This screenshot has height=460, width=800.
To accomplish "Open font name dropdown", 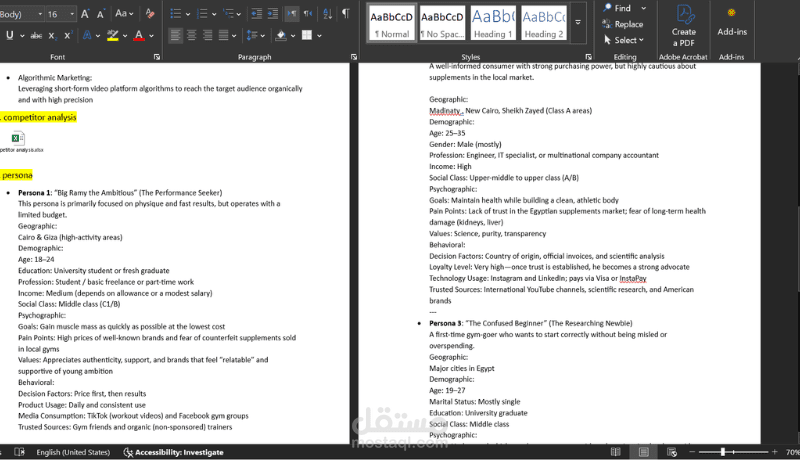I will [x=40, y=14].
